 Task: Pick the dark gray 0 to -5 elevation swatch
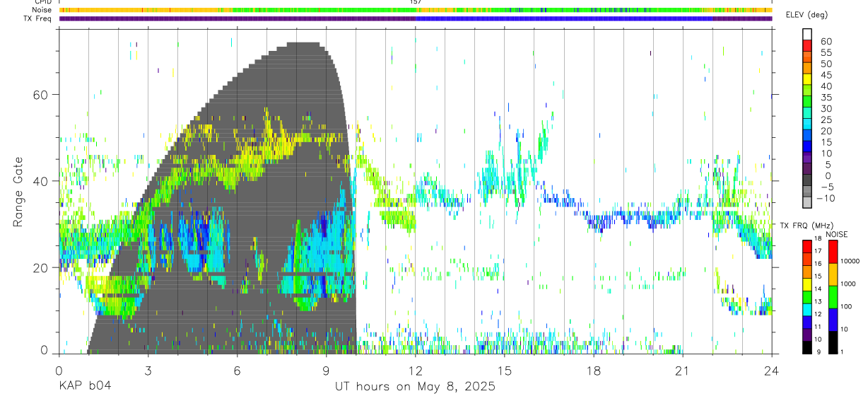807,180
